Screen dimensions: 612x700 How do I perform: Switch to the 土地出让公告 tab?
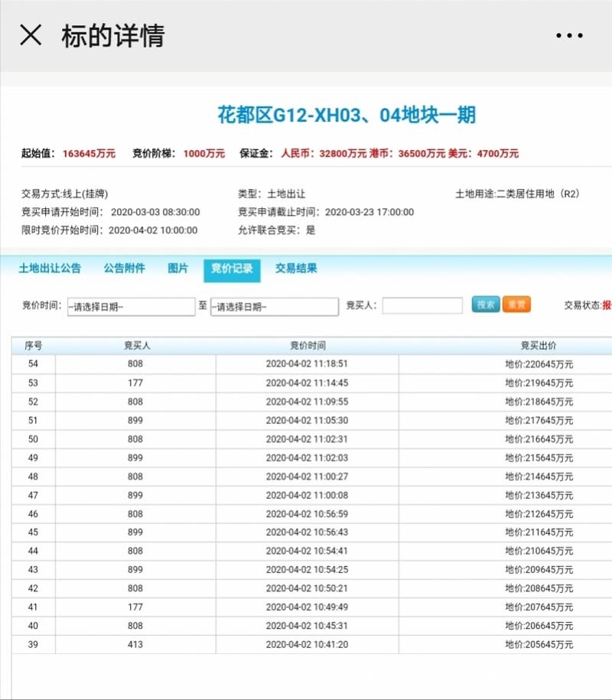(x=50, y=269)
